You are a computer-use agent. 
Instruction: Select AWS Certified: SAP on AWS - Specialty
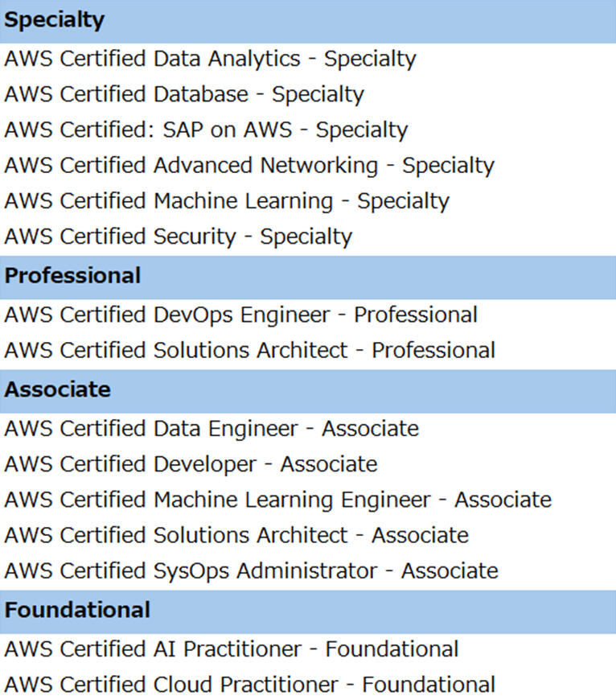(206, 130)
